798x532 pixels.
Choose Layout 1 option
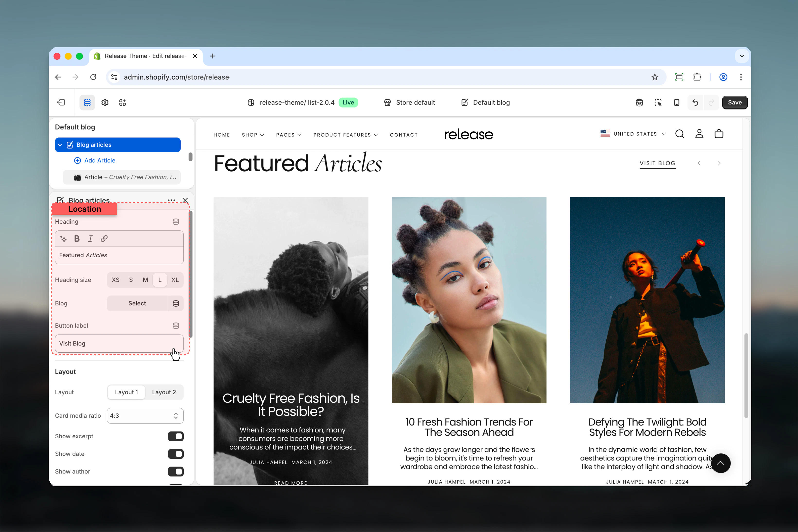[127, 393]
